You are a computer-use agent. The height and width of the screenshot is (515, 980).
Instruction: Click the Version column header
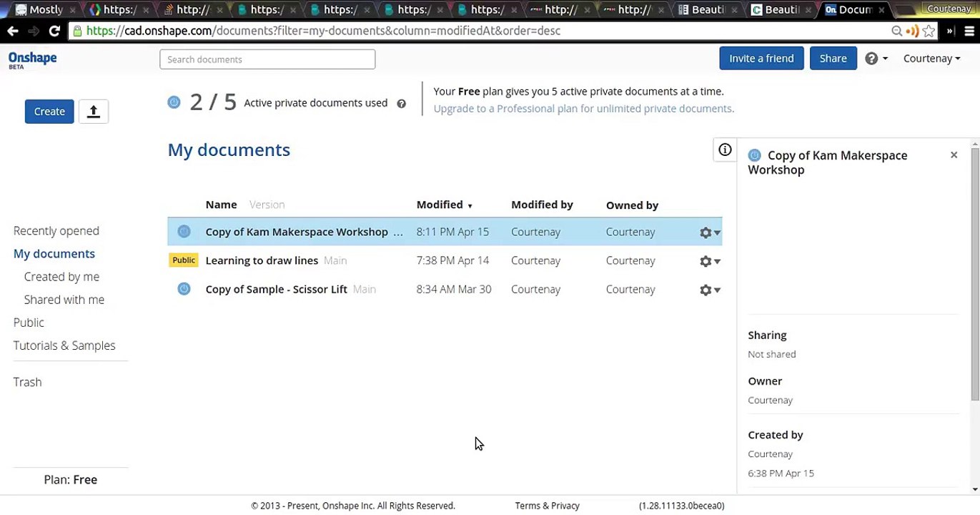pos(267,205)
